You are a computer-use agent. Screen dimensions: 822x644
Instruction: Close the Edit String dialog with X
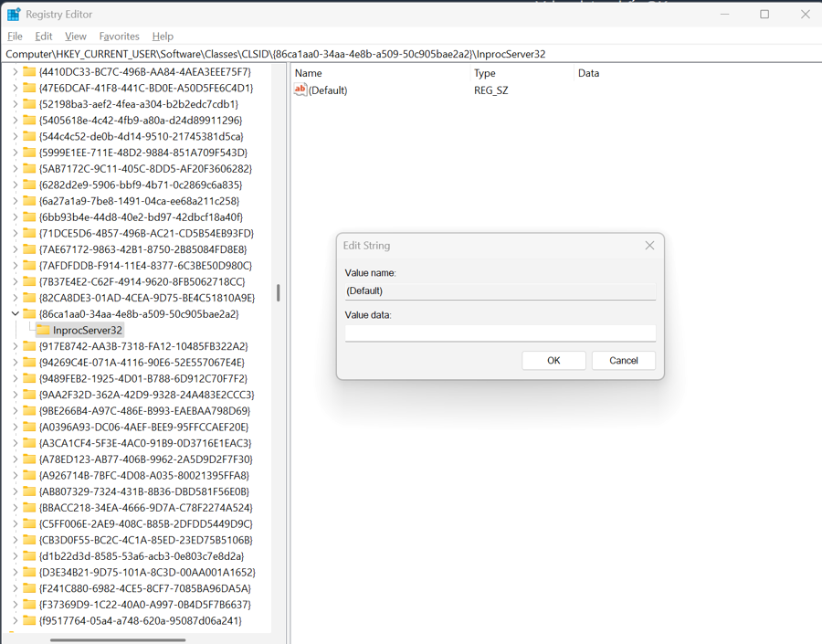[x=649, y=246]
